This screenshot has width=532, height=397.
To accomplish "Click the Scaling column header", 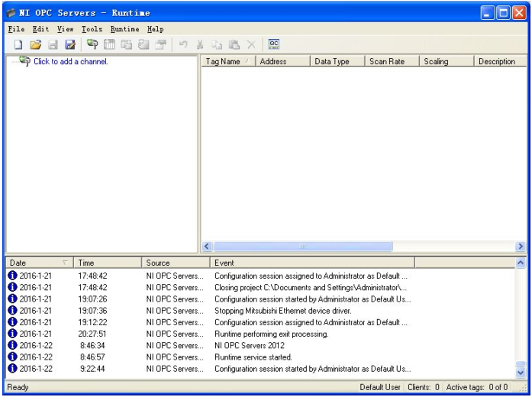I will click(447, 61).
